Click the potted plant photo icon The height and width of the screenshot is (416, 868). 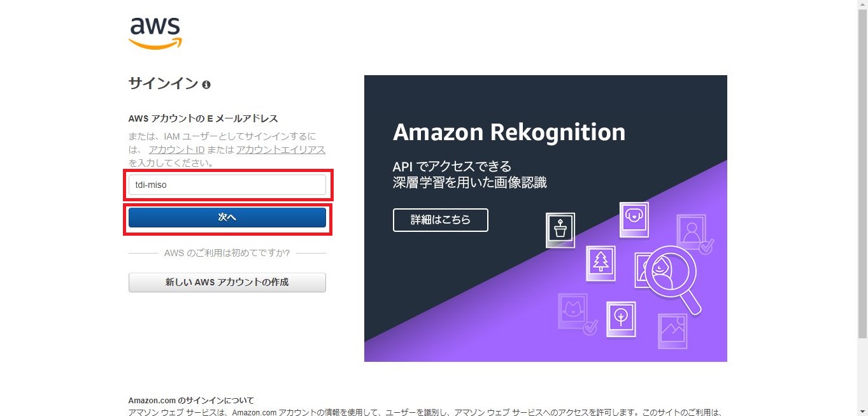[x=560, y=230]
